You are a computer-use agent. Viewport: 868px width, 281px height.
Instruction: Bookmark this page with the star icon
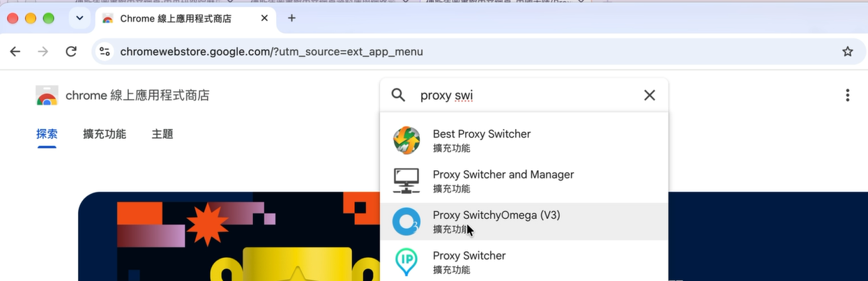tap(848, 52)
